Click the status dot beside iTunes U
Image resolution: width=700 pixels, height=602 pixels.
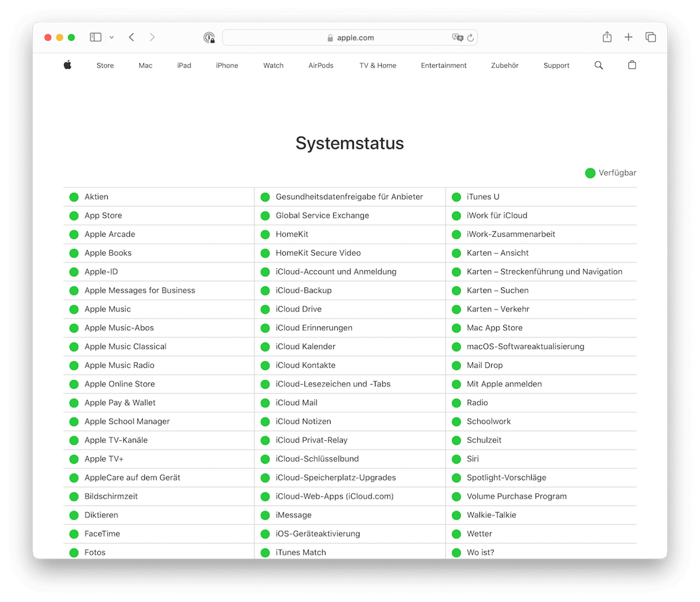456,197
